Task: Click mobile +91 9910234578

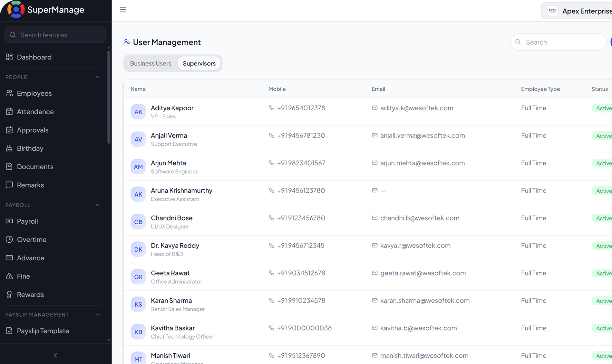Action: click(x=301, y=301)
